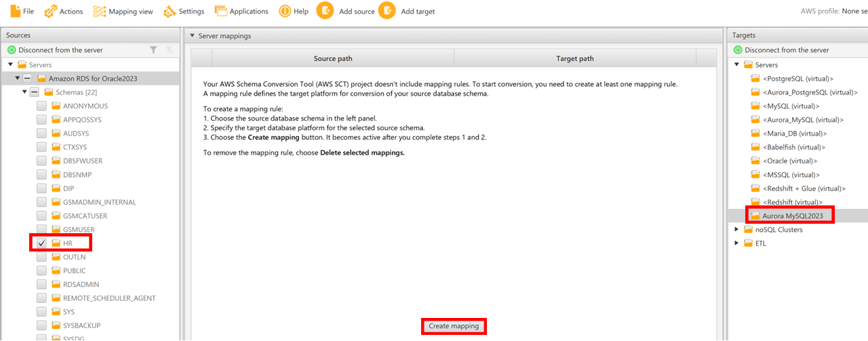Toggle Amazon RDS for Oracle2023 checkbox
The width and height of the screenshot is (868, 341).
[x=27, y=79]
